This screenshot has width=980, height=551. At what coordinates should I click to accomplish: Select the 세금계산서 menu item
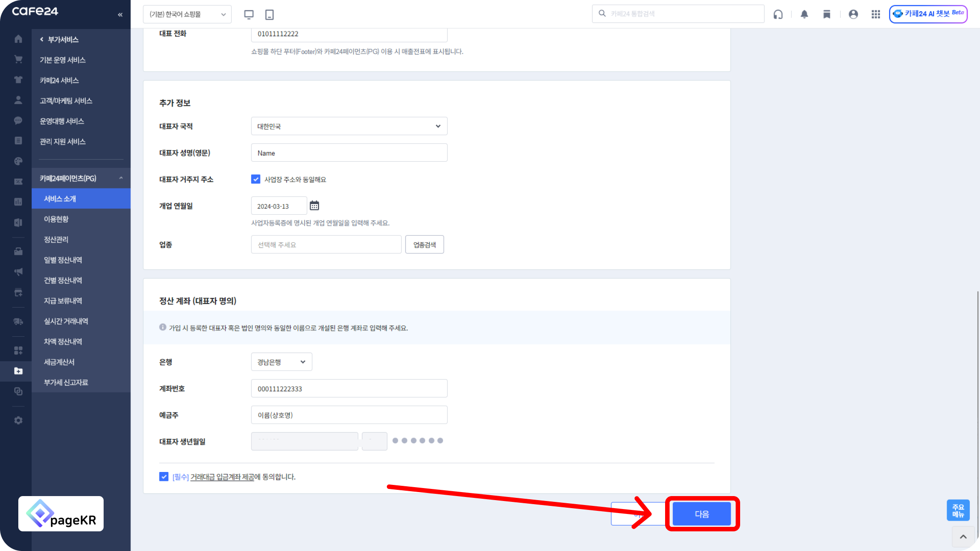tap(59, 362)
